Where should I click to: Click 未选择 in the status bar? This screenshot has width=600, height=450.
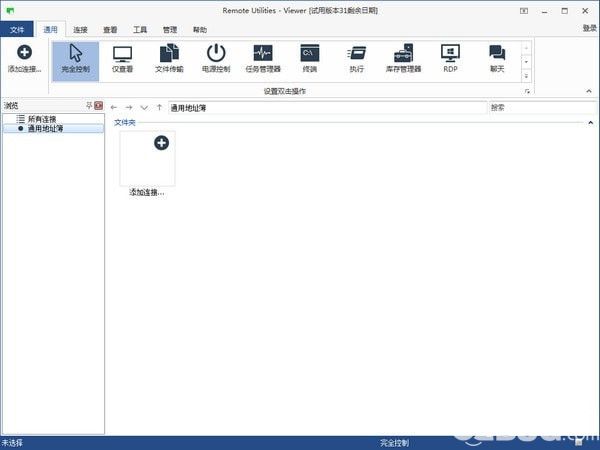click(x=12, y=443)
